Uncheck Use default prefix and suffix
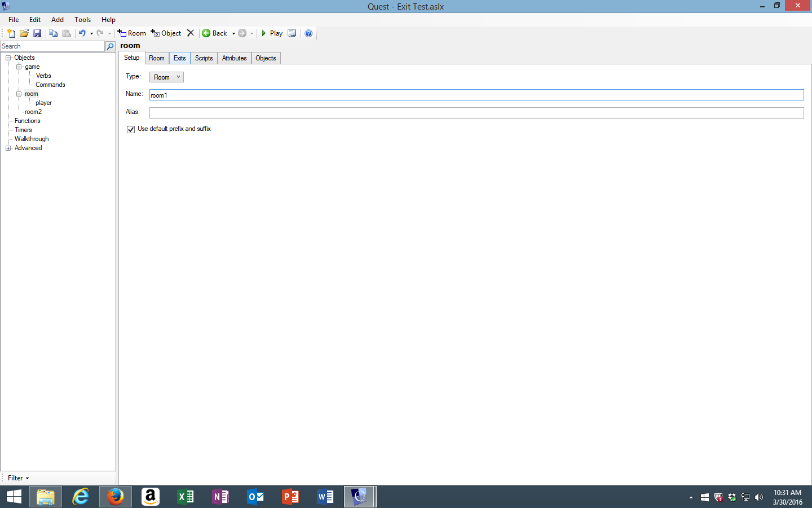 (x=131, y=129)
